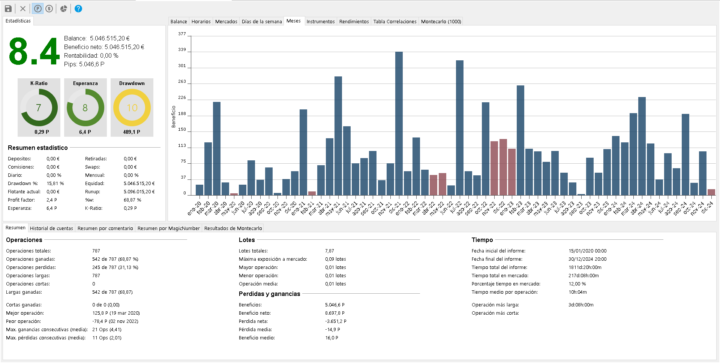Click the Beneficio neto value at top
This screenshot has width=720, height=363.
tap(124, 47)
